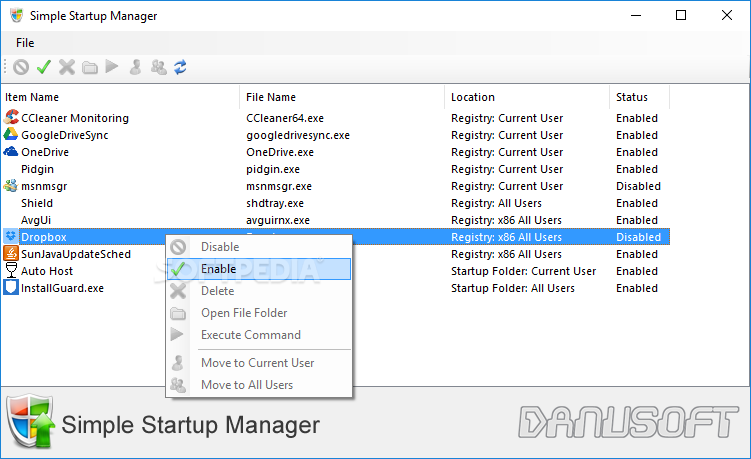751x459 pixels.
Task: Click the InstallGuard.exe shield icon
Action: coord(11,287)
